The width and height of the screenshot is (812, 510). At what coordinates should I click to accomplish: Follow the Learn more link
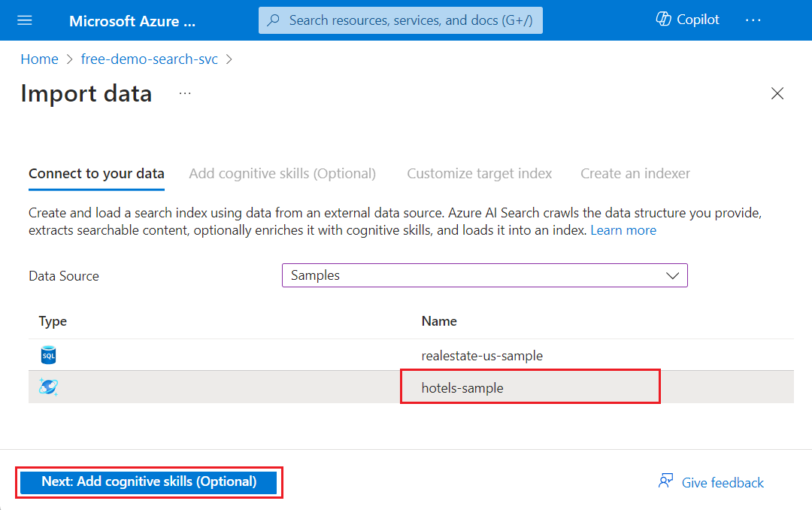click(623, 230)
